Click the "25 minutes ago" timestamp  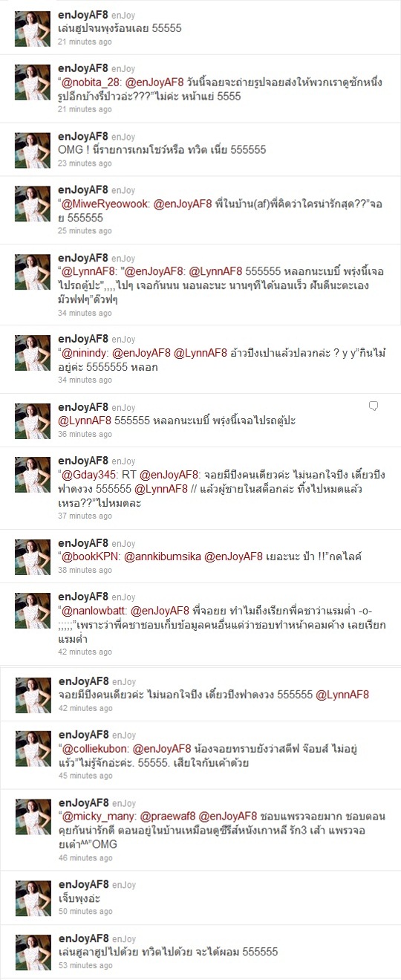(85, 231)
